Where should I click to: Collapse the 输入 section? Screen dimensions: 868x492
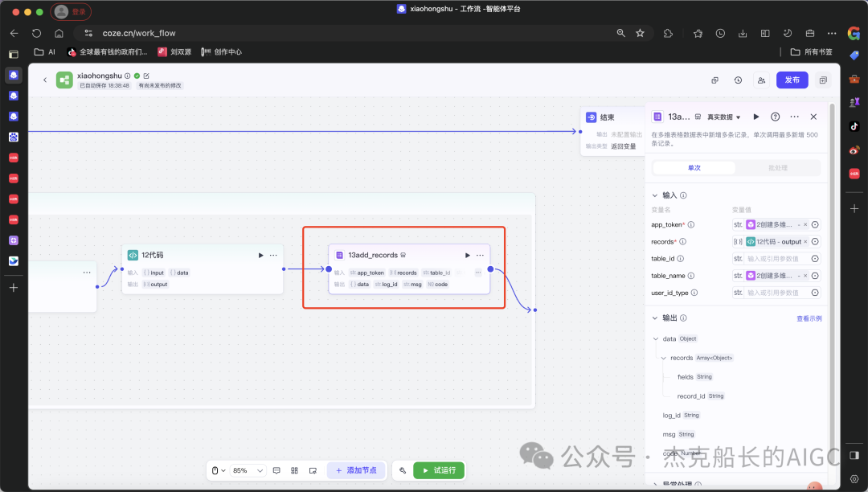pos(655,195)
